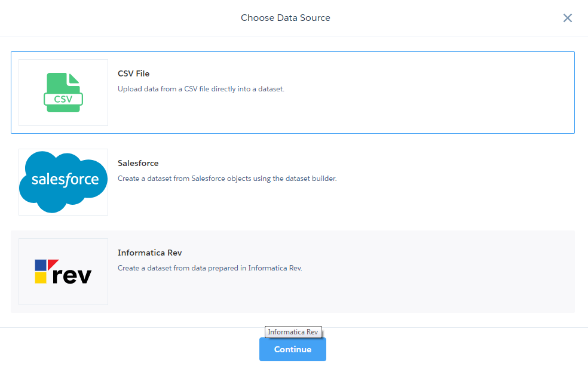Image resolution: width=588 pixels, height=369 pixels.
Task: Click the yellow square in the rev logo
Action: tap(40, 277)
